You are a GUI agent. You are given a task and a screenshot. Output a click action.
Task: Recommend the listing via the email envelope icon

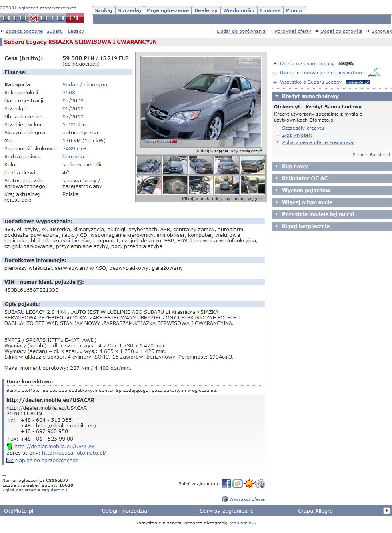point(260,484)
